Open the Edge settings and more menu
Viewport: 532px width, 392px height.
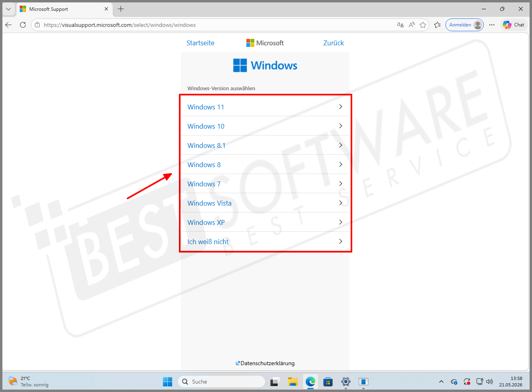click(492, 25)
